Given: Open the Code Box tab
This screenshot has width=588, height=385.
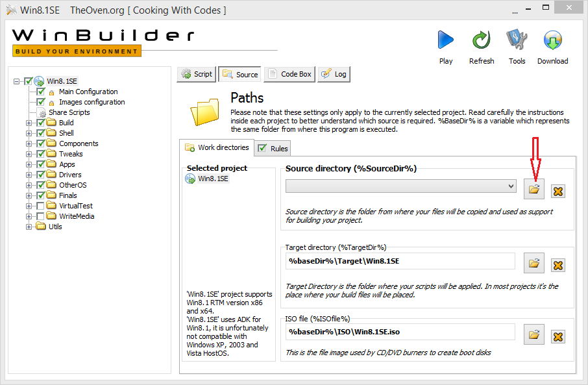Looking at the screenshot, I should point(289,74).
